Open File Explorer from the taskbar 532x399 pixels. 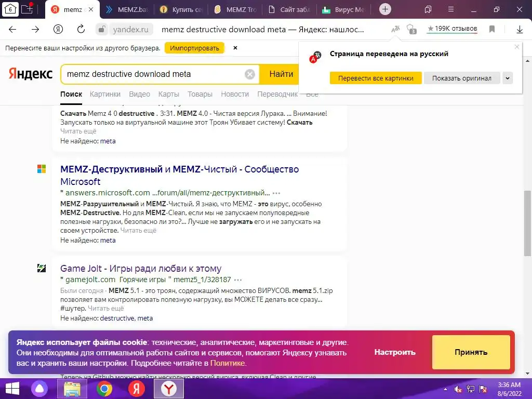click(x=72, y=389)
